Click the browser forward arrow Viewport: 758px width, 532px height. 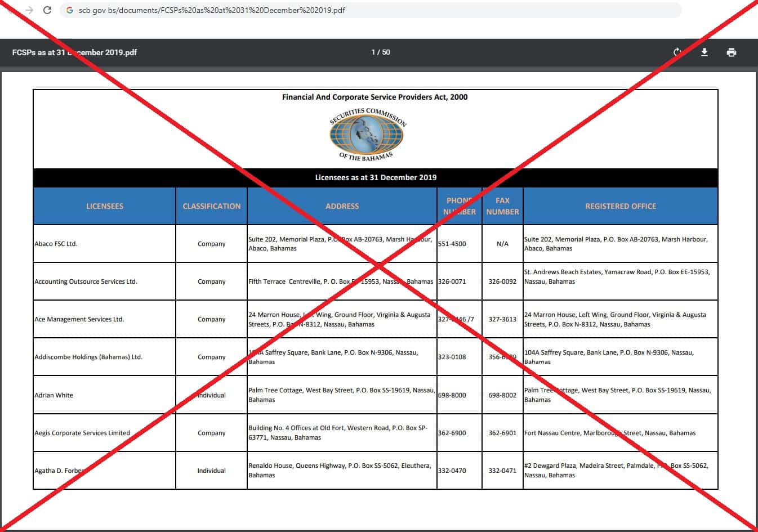(29, 10)
